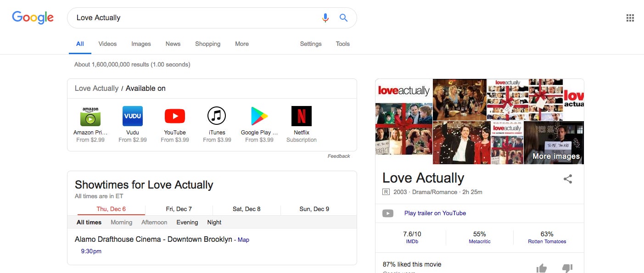Select the Sun, Dec 9 showtimes tab
Screen dimensions: 644x273
pos(314,209)
